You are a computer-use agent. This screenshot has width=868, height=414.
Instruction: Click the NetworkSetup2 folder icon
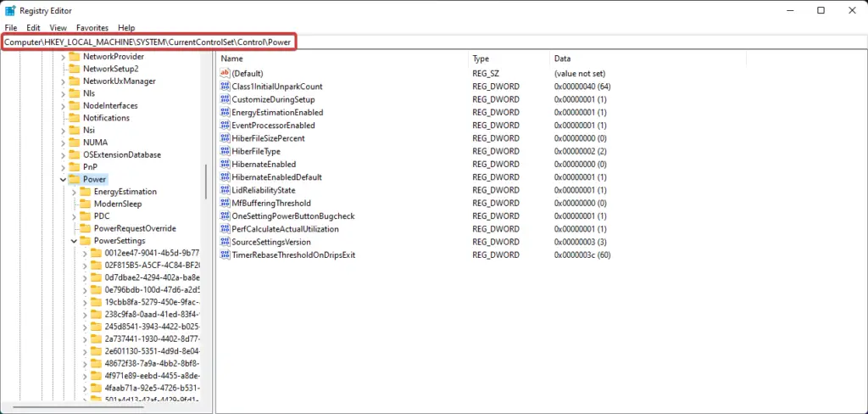coord(75,69)
